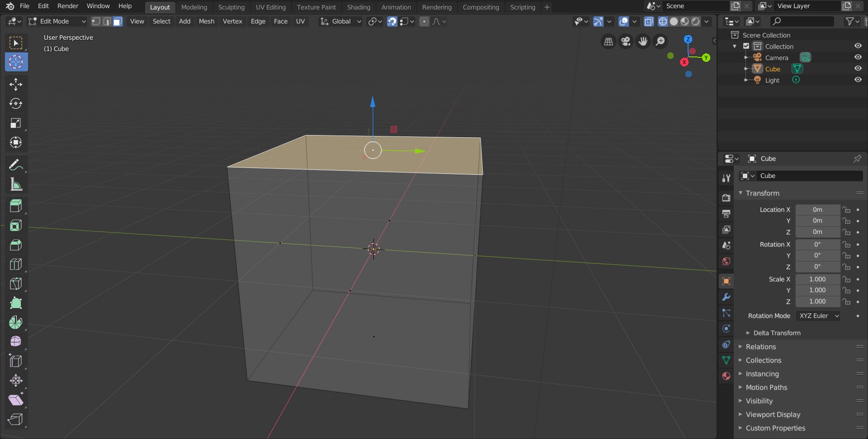Enable face select mode
Viewport: 868px width, 439px height.
coord(118,21)
